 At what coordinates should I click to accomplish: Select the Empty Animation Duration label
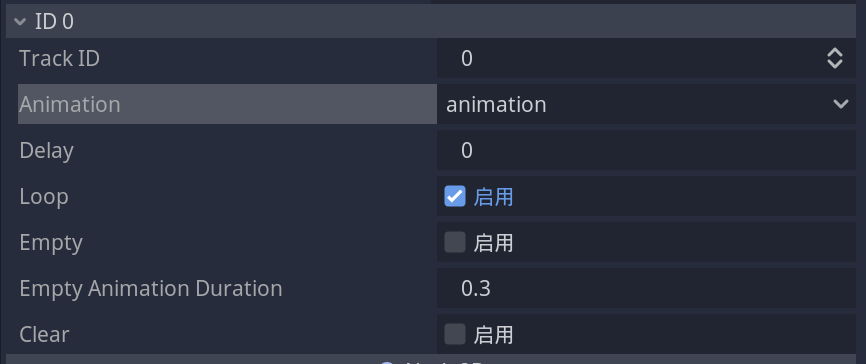point(151,288)
